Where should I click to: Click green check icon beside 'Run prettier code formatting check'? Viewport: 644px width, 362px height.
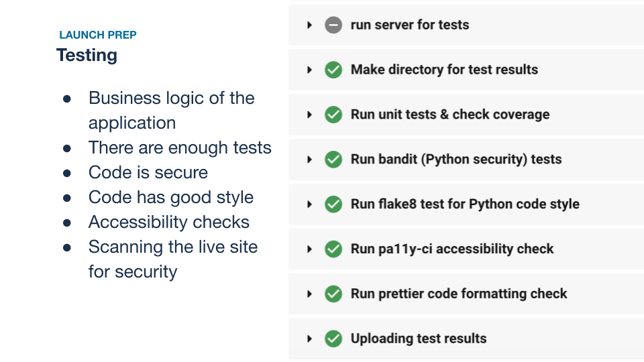pos(333,294)
